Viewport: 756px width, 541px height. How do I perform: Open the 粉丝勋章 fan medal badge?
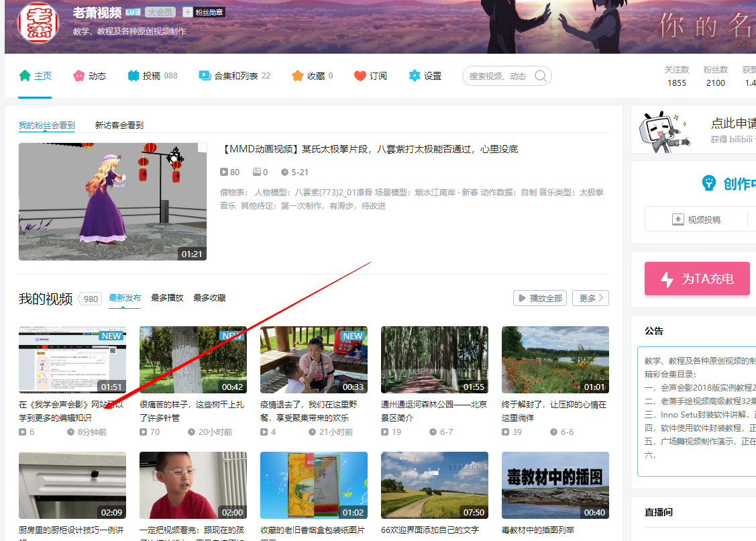203,12
